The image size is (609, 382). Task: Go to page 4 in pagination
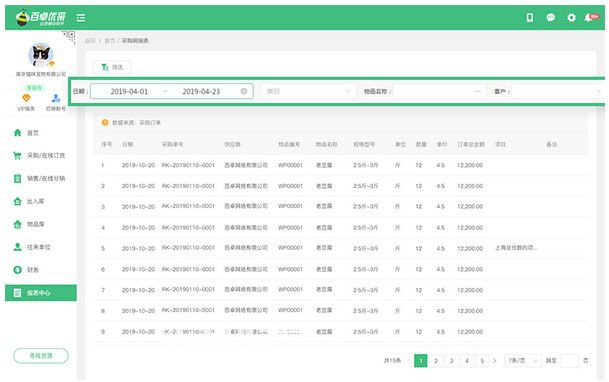coord(467,361)
